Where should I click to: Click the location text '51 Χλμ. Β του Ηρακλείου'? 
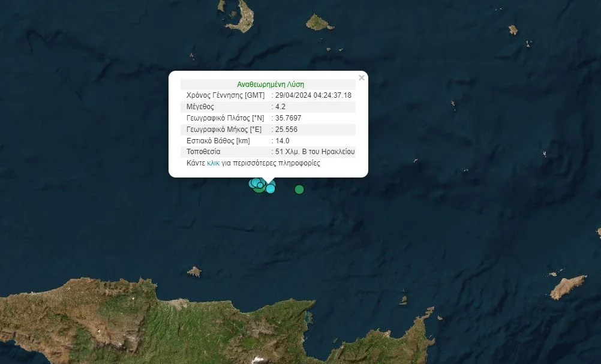point(315,152)
